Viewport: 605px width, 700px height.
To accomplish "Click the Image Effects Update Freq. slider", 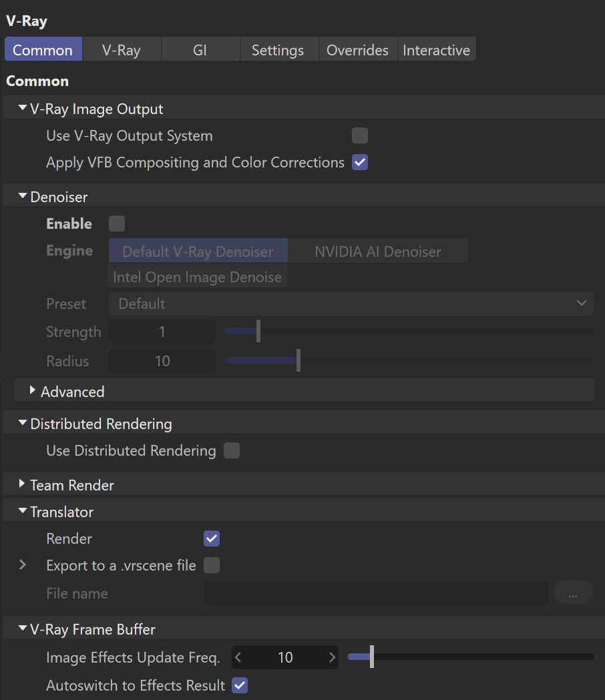I will 471,657.
